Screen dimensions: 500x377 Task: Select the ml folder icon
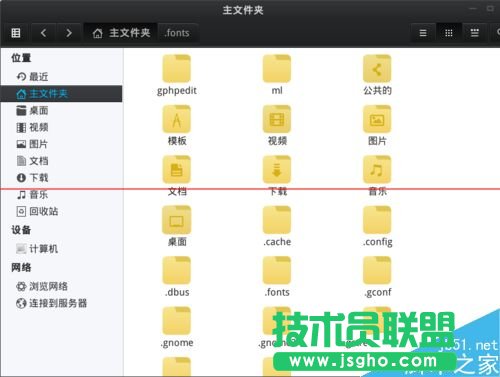[x=277, y=69]
